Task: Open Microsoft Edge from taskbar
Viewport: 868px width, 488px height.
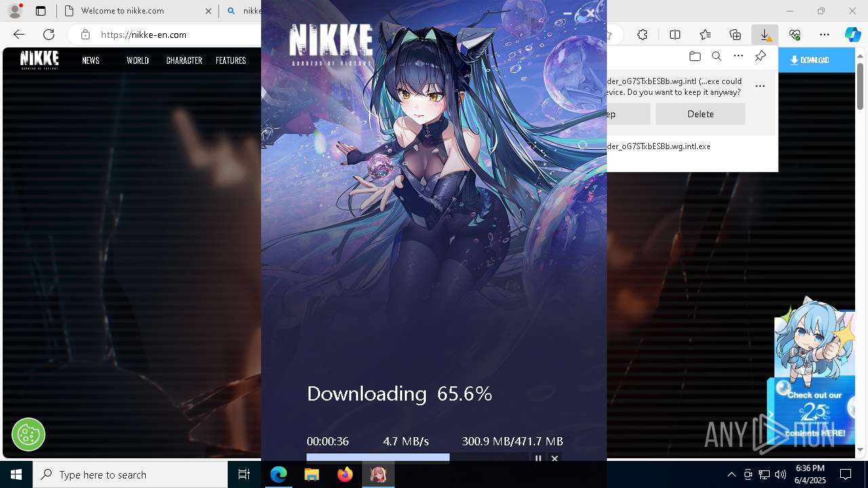Action: [279, 474]
